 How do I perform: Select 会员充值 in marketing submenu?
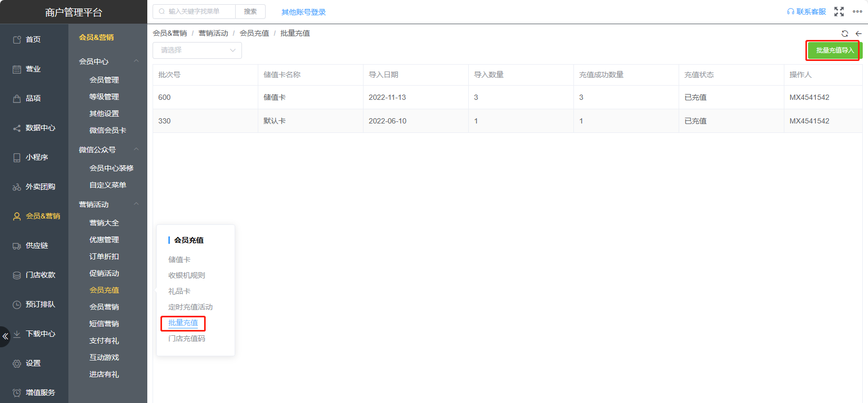104,290
